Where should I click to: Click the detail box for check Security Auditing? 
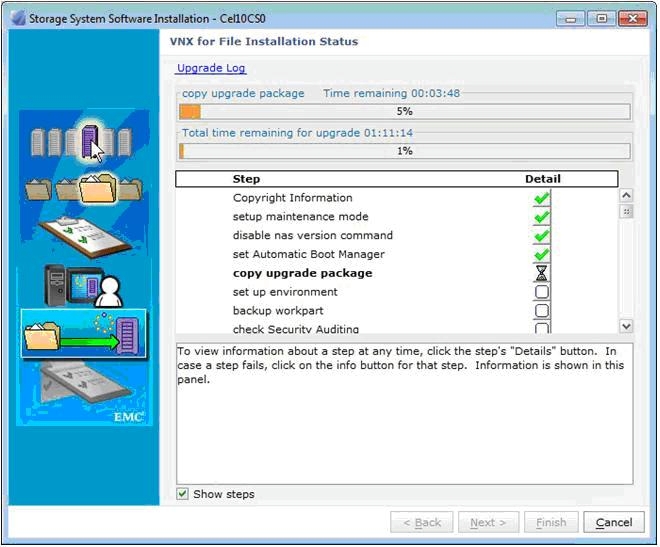[542, 328]
